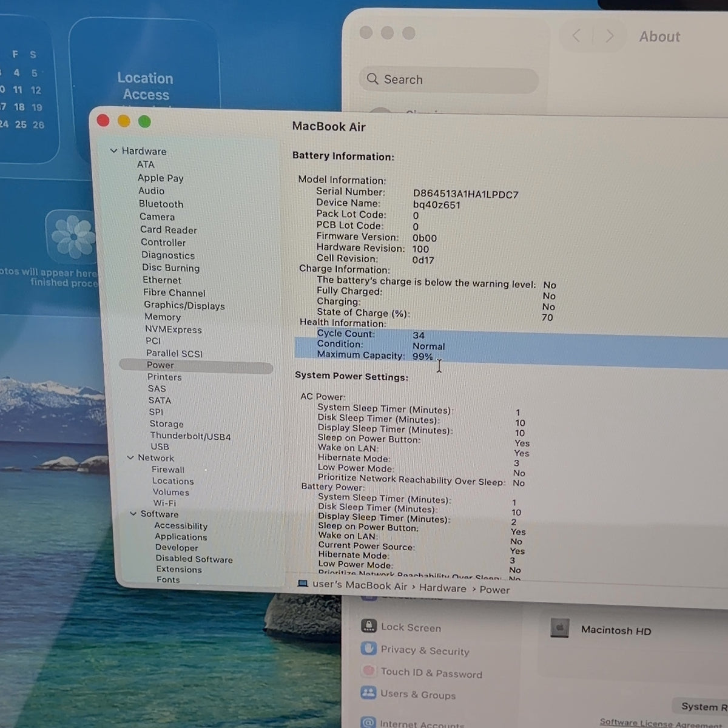This screenshot has height=728, width=728.
Task: Select Wi-Fi under Network
Action: click(164, 503)
